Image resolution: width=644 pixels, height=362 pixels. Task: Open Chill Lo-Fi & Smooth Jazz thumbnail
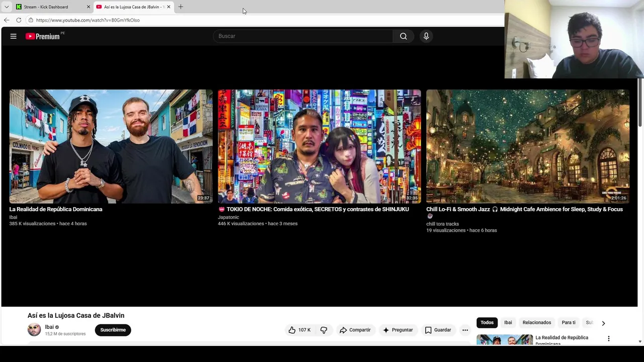(528, 146)
